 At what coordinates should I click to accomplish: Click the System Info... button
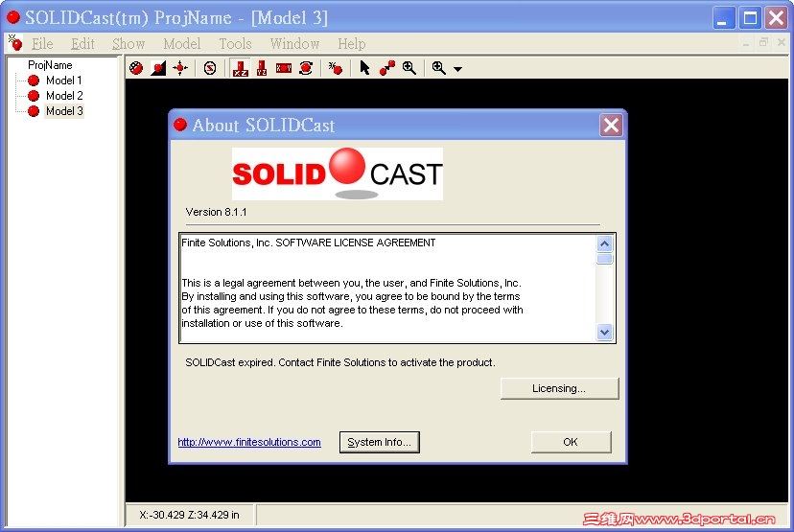[380, 442]
